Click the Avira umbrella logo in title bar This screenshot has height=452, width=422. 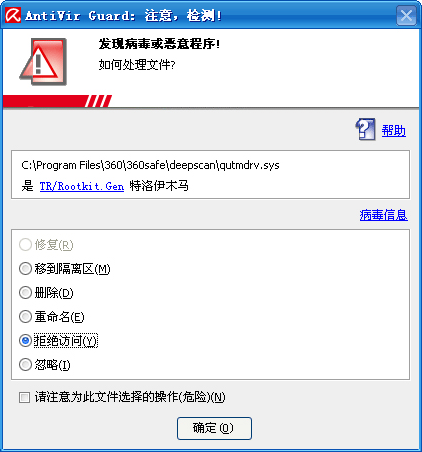pos(13,15)
